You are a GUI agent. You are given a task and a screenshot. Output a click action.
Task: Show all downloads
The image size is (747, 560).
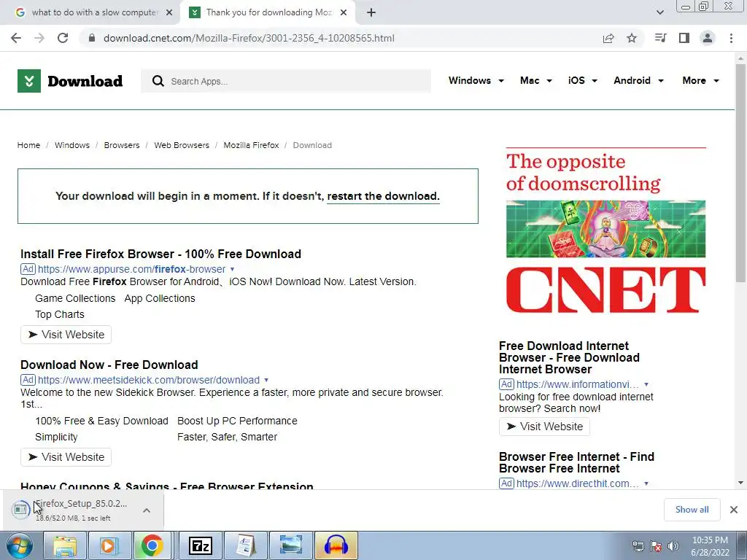click(692, 510)
